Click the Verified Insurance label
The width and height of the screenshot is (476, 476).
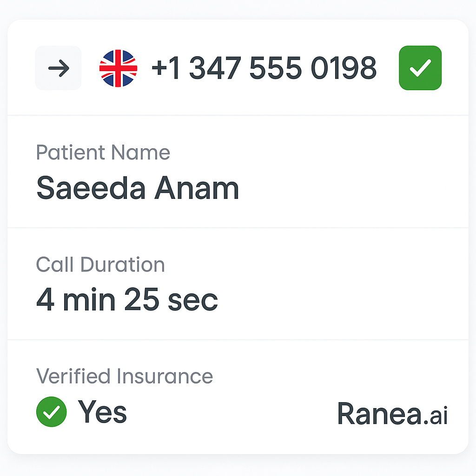(125, 376)
